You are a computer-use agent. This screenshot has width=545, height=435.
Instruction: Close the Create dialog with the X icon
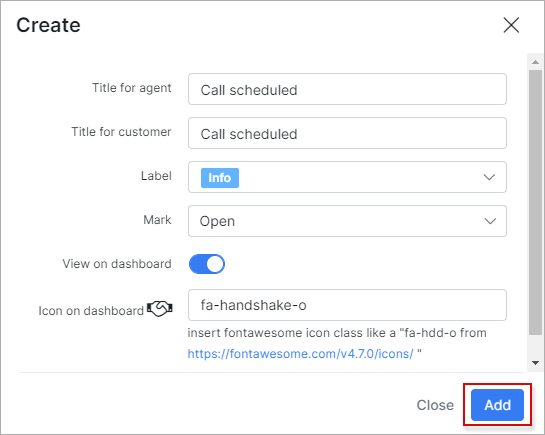tap(511, 25)
